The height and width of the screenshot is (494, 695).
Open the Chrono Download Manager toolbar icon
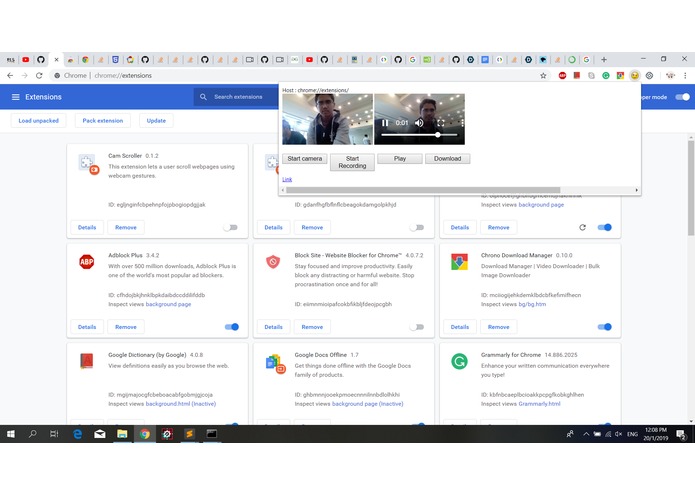pos(620,76)
